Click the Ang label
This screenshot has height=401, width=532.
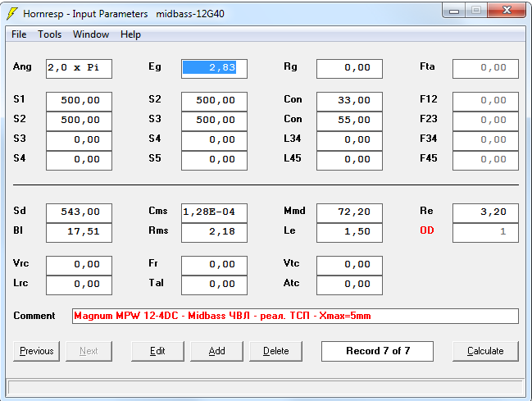22,66
